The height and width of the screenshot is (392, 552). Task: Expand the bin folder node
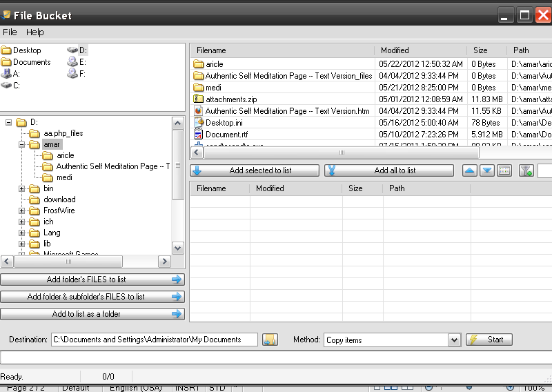22,189
